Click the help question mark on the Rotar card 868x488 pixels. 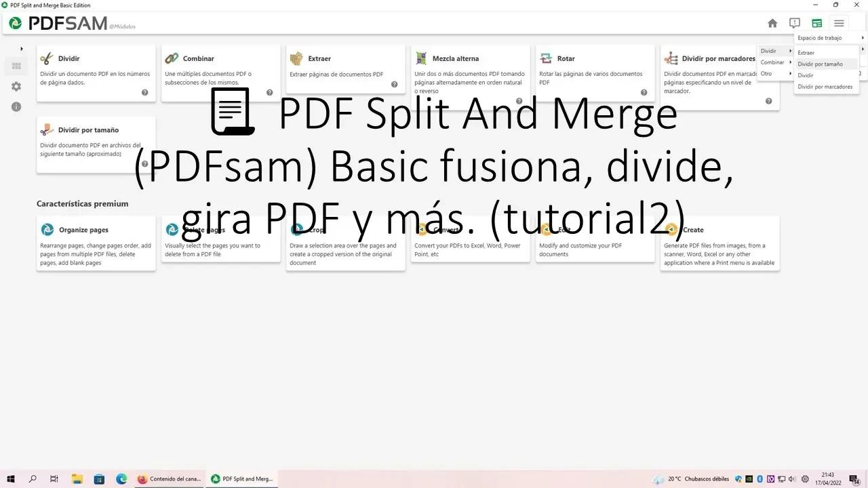(644, 91)
